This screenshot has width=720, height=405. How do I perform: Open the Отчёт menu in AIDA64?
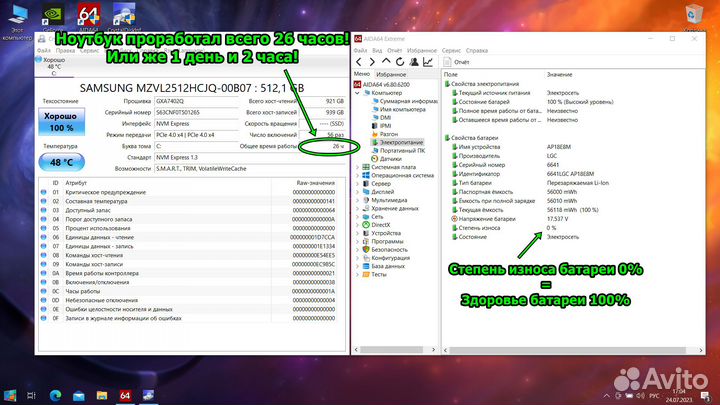point(394,51)
